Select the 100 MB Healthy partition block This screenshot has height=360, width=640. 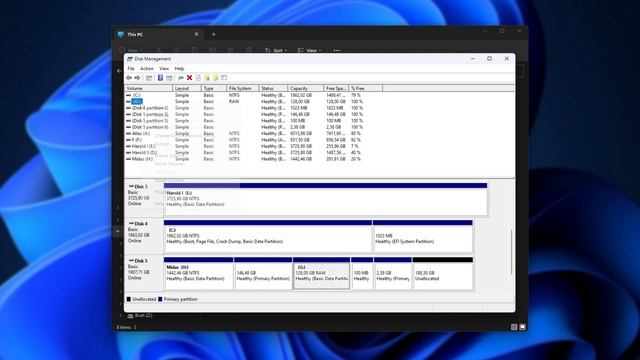coord(362,273)
